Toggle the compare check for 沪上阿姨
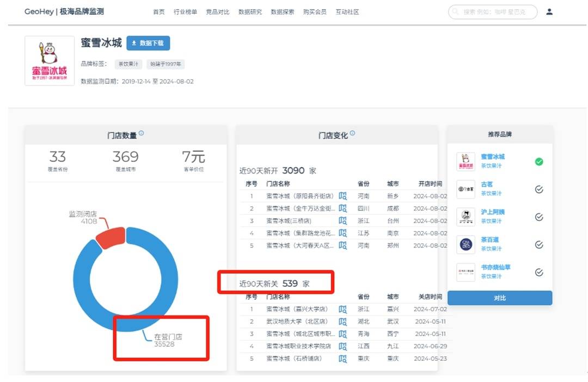The image size is (588, 382). (539, 217)
